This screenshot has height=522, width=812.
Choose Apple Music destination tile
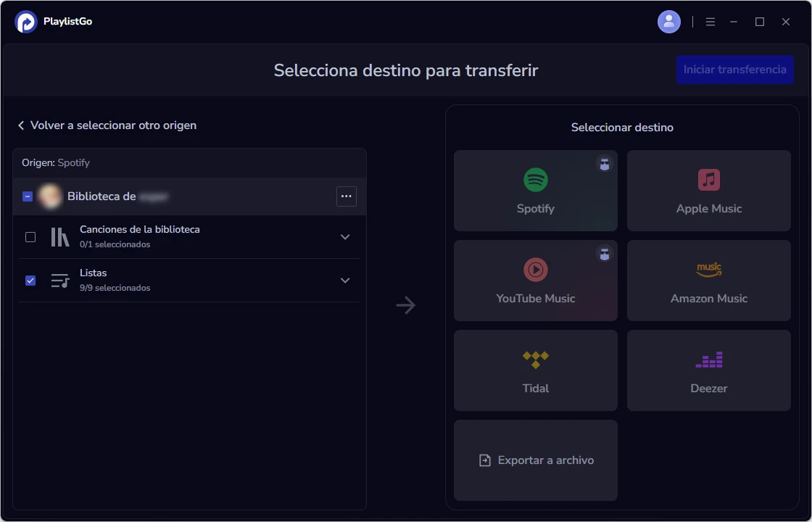(708, 191)
